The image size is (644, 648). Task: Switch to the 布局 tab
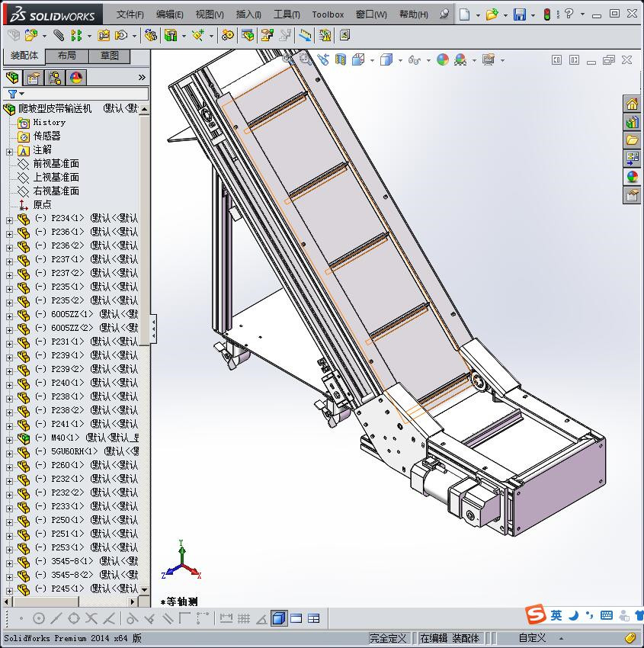point(66,56)
